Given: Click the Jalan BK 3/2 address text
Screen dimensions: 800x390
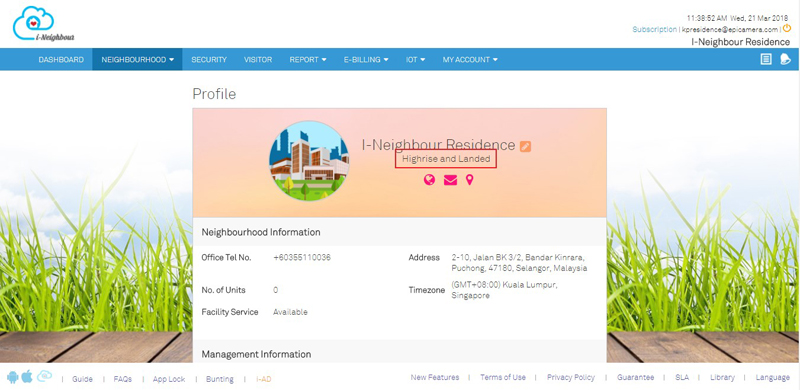Looking at the screenshot, I should point(519,263).
